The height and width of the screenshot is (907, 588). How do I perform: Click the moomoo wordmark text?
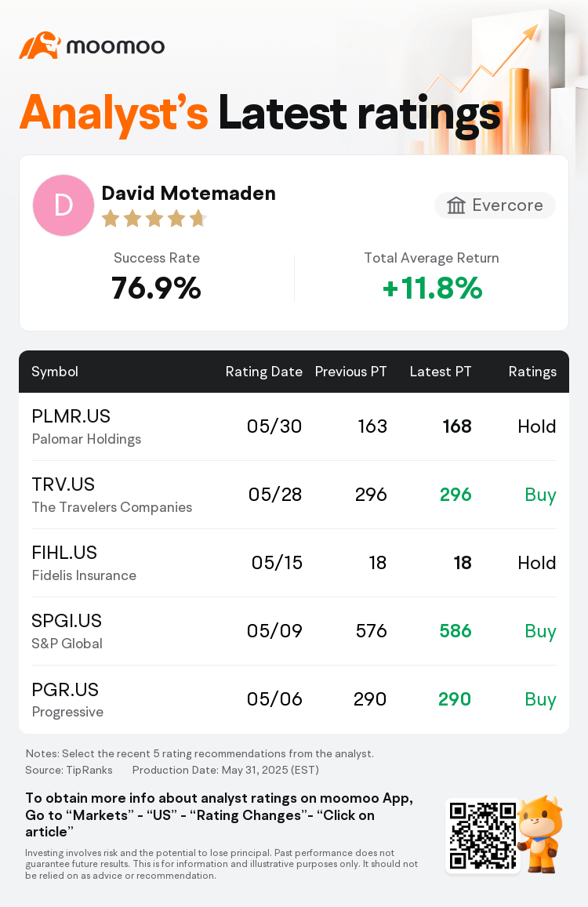(116, 46)
